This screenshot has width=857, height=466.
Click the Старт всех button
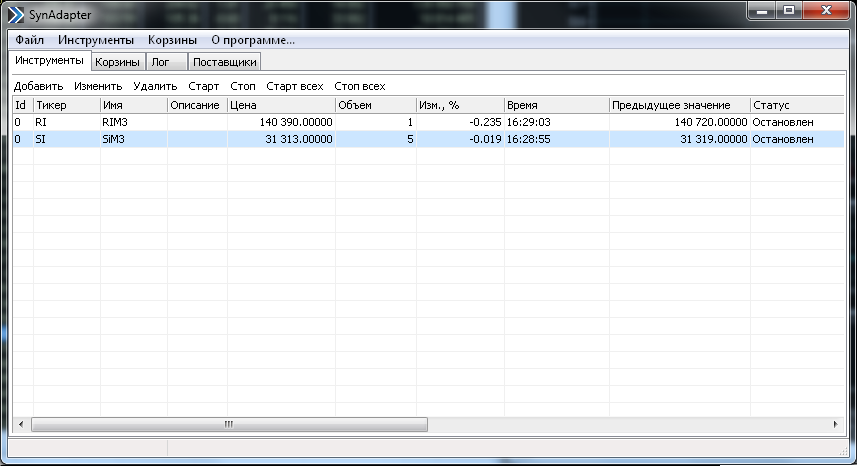point(295,86)
